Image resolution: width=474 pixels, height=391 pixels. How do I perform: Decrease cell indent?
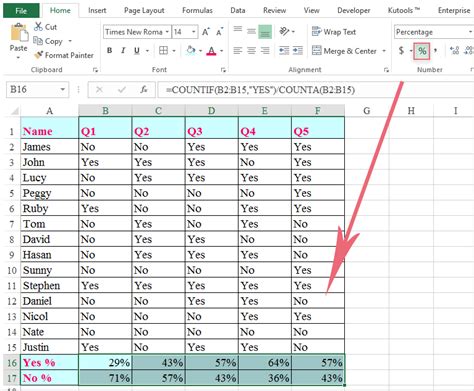pyautogui.click(x=284, y=51)
